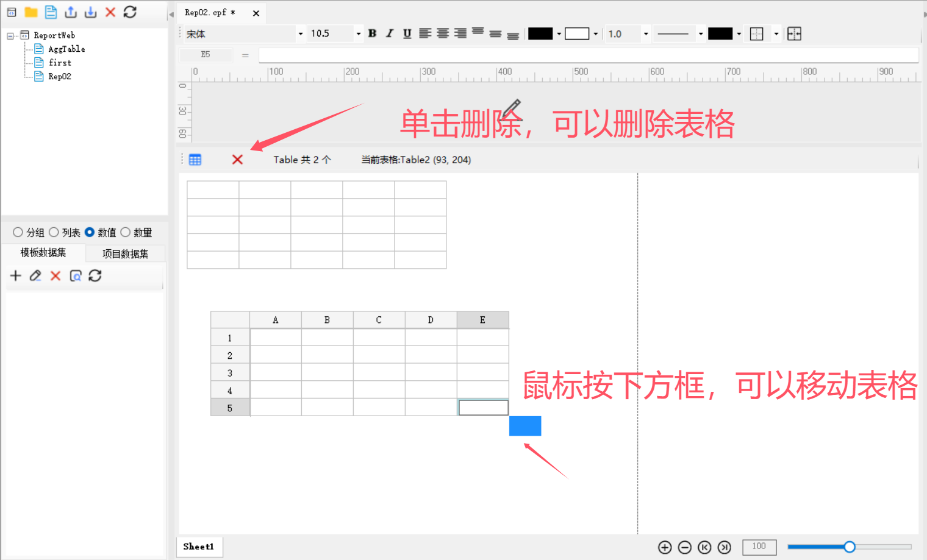
Task: Open first report in the tree
Action: [x=60, y=63]
